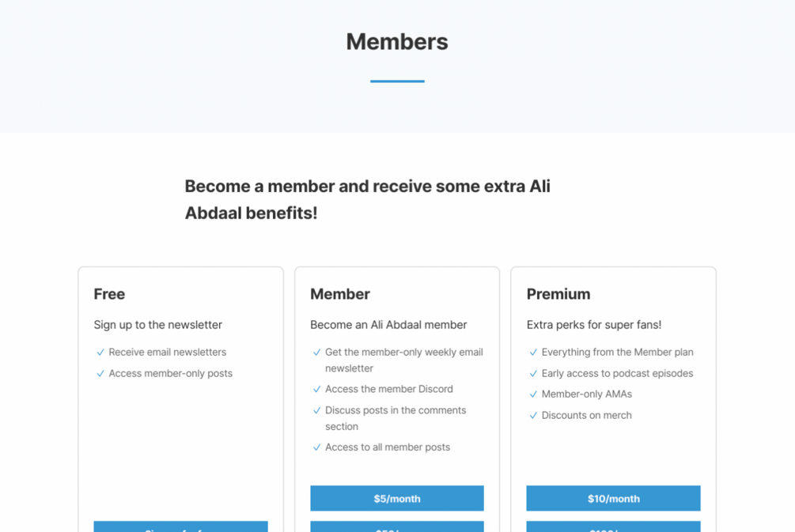Click the checkmark next to "Access member-only posts"

(x=100, y=374)
